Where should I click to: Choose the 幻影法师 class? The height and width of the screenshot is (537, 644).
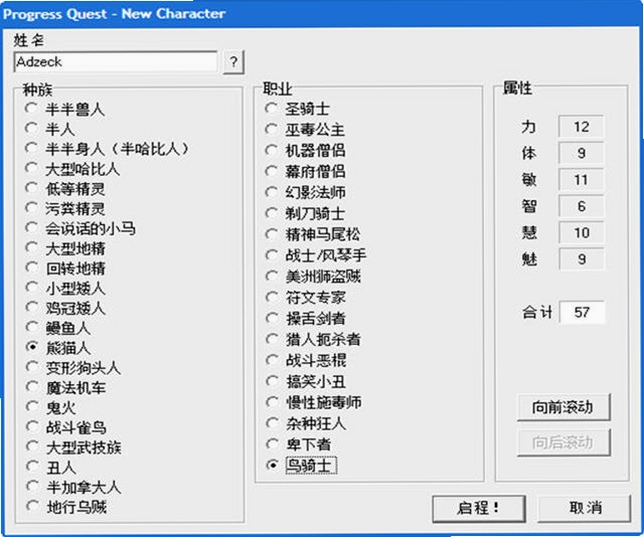pyautogui.click(x=304, y=192)
